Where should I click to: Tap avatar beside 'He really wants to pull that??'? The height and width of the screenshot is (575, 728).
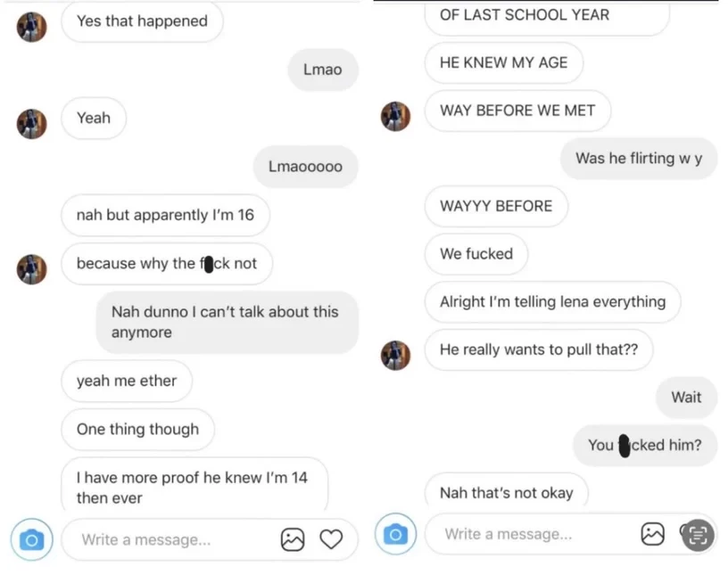[395, 356]
